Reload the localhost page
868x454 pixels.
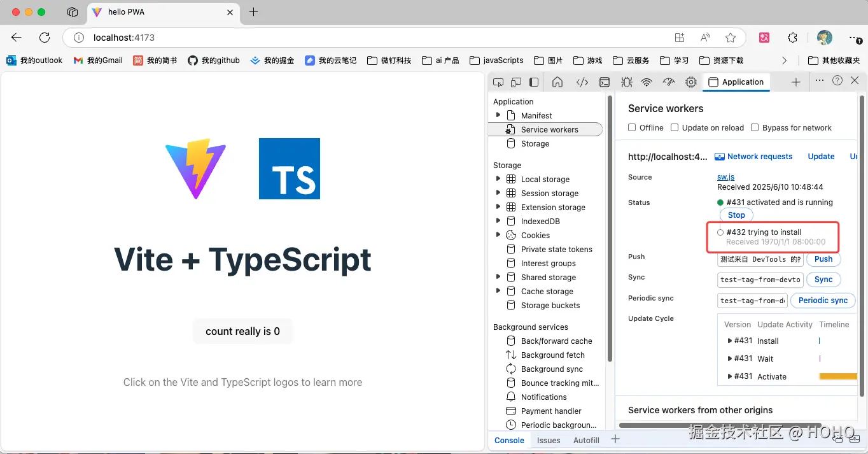pos(45,38)
